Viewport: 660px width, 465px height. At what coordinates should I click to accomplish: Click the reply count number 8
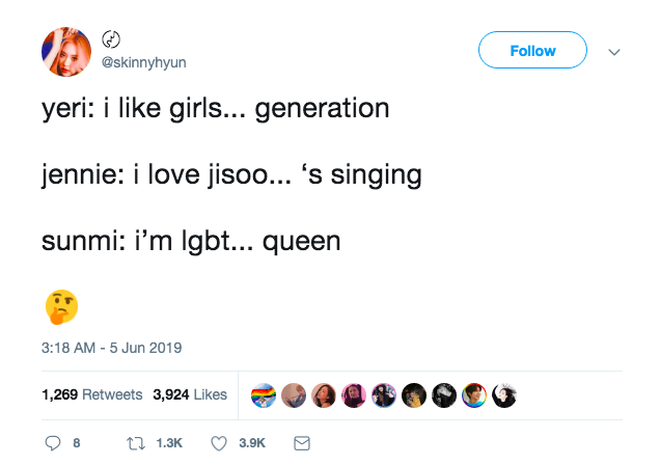pyautogui.click(x=76, y=443)
